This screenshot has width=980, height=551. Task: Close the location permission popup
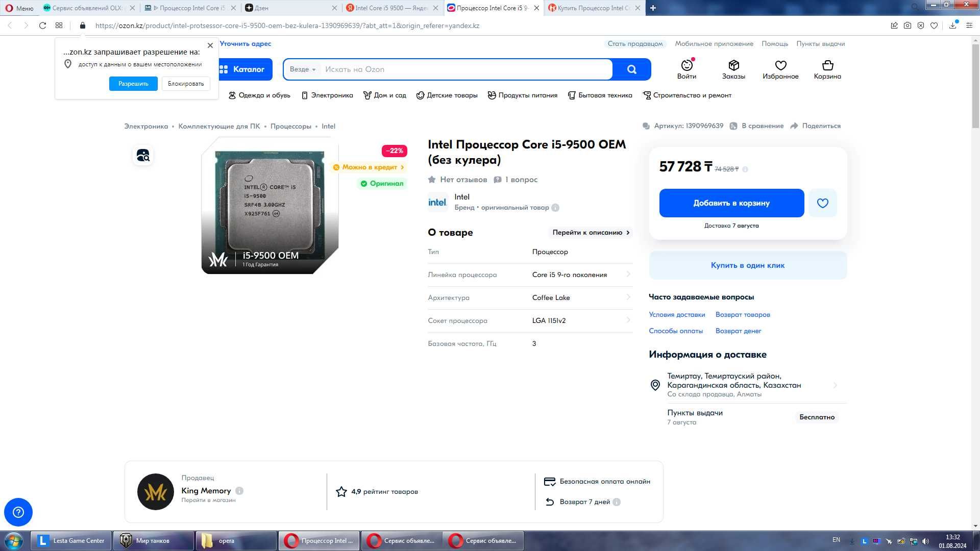pos(210,45)
